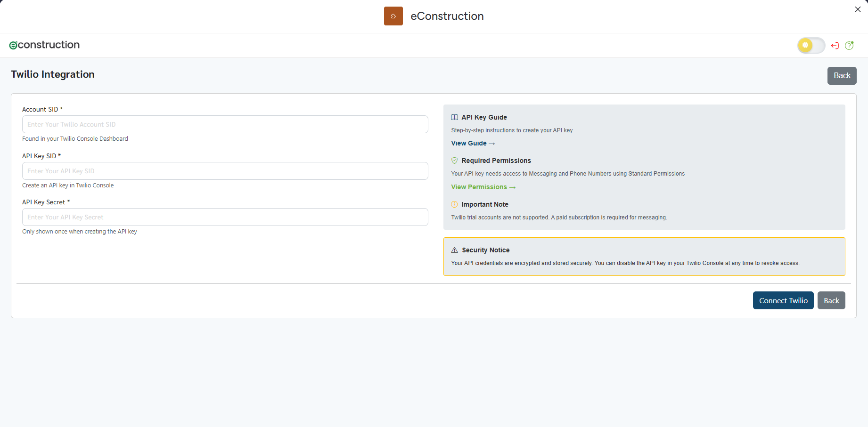868x427 pixels.
Task: Click the econstruction logo in header
Action: point(45,45)
